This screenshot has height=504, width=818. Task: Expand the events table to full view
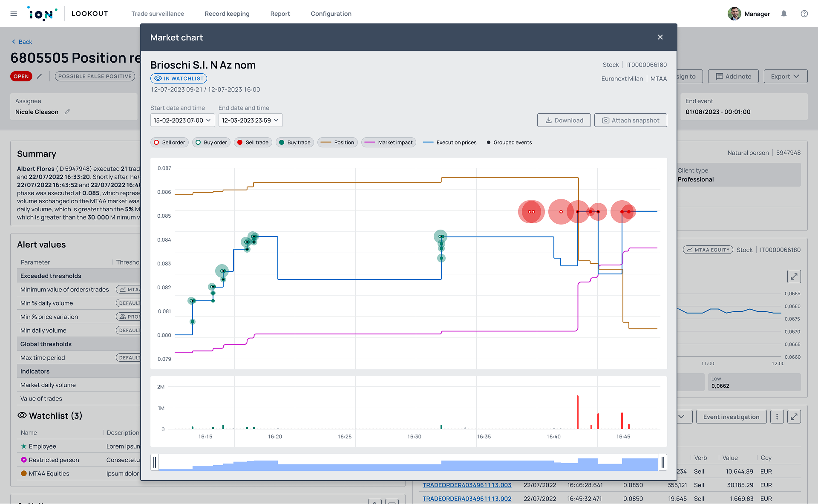click(794, 417)
